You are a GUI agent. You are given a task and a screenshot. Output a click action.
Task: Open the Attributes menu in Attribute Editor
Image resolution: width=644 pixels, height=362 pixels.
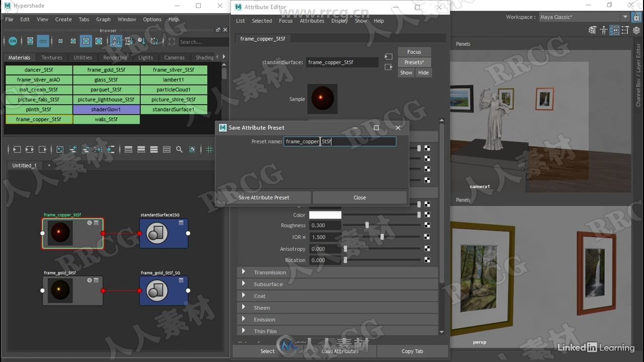coord(312,21)
